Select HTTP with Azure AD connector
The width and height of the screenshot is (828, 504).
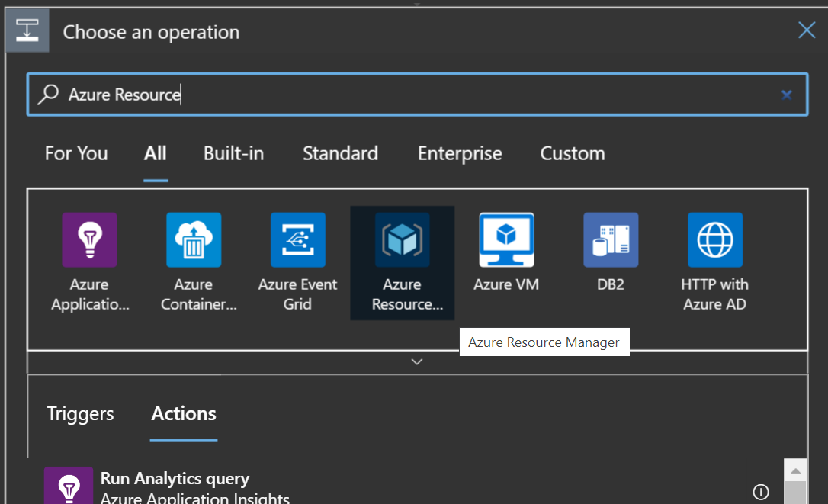tap(714, 240)
